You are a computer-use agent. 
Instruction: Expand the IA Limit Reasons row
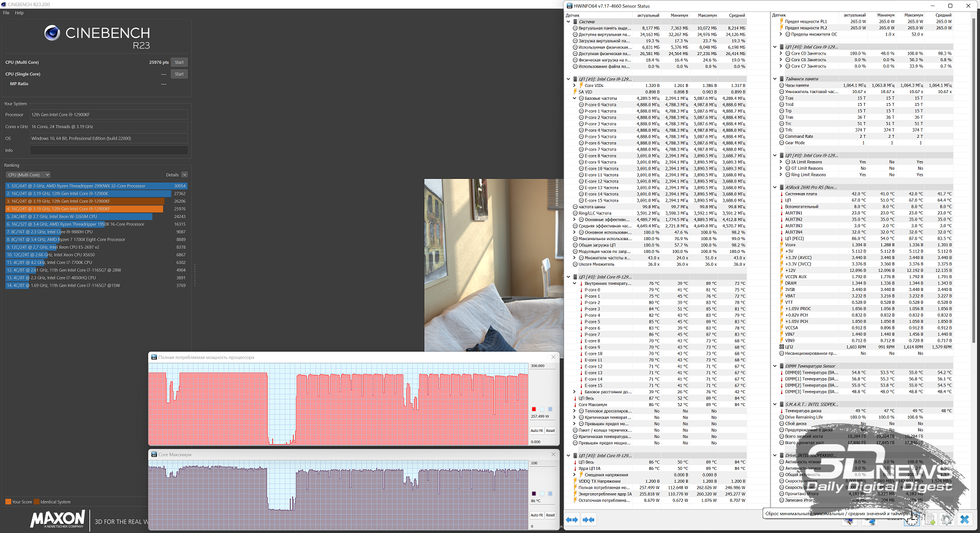781,162
